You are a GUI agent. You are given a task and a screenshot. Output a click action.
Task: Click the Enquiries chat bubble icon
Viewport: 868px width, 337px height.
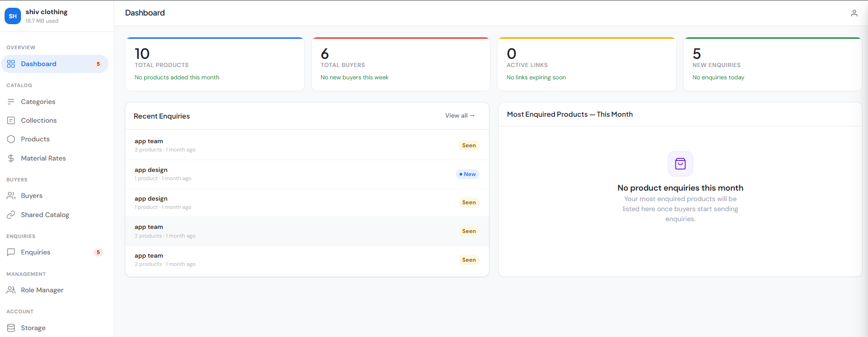click(x=11, y=252)
